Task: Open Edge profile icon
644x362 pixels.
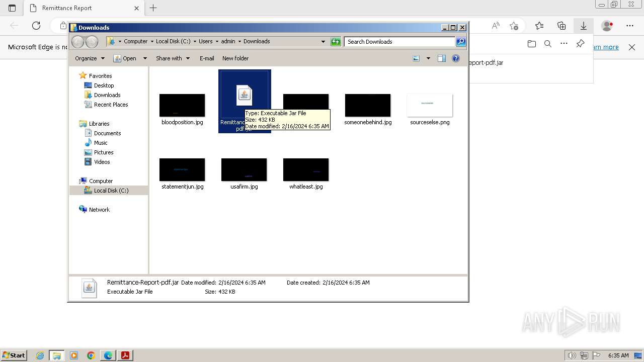Action: tap(607, 26)
